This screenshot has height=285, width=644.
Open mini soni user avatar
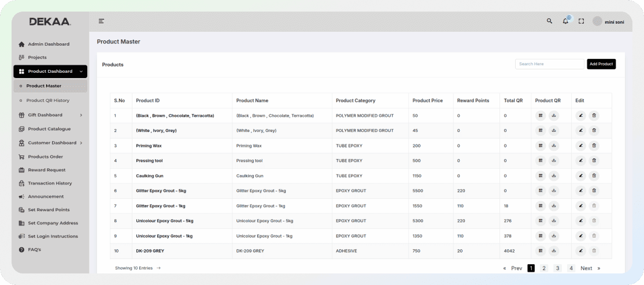point(597,21)
